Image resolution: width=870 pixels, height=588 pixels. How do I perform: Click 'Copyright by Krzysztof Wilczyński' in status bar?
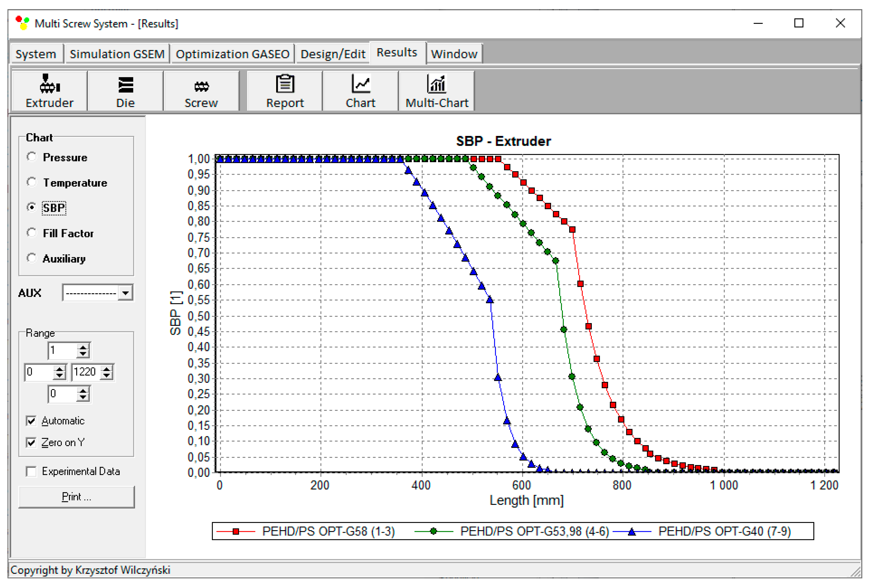click(x=90, y=570)
